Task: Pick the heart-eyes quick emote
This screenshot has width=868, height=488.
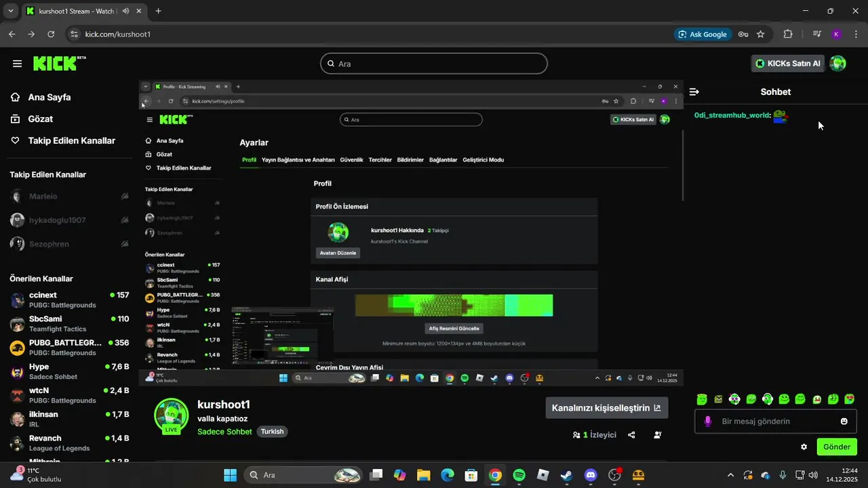Action: [850, 399]
